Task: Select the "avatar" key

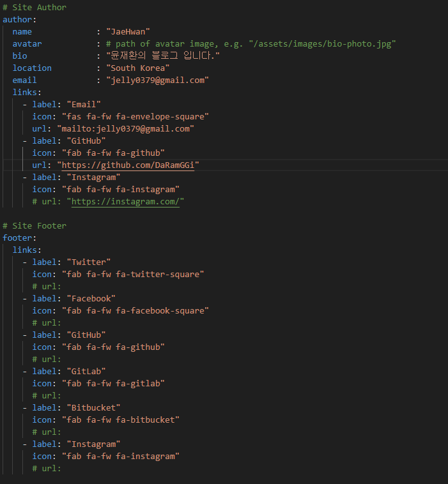Action: [27, 44]
